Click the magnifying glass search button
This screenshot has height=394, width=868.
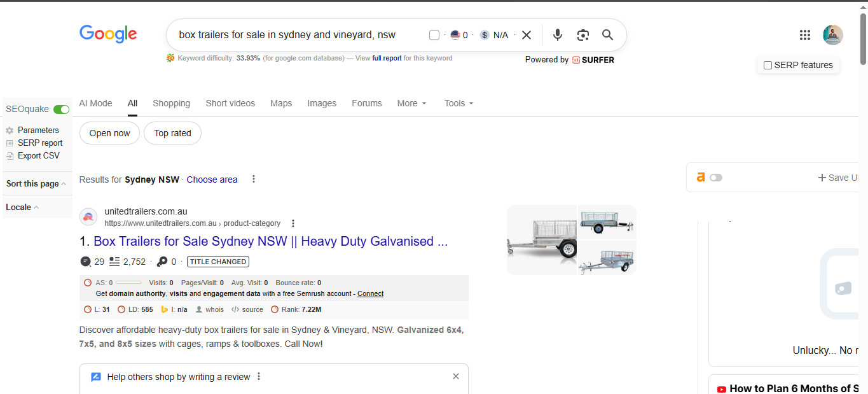pos(608,35)
